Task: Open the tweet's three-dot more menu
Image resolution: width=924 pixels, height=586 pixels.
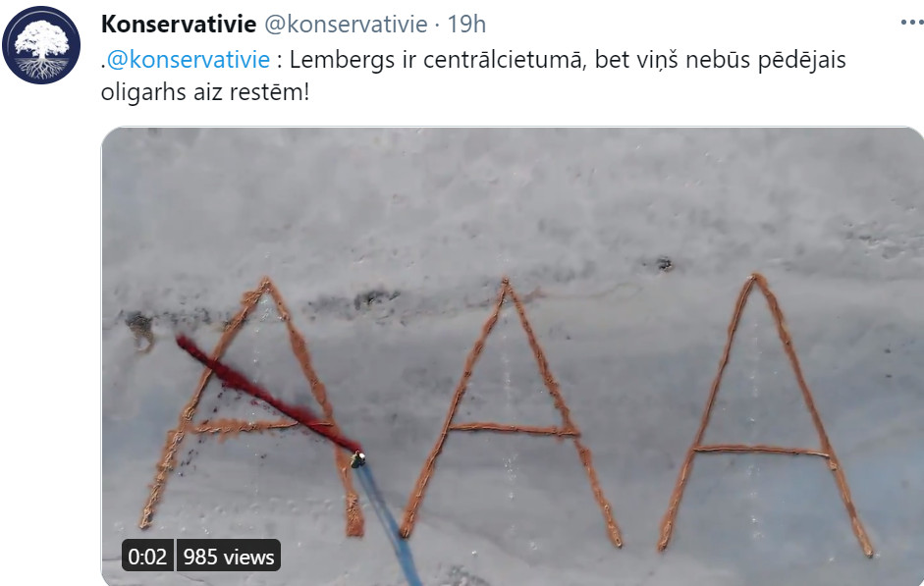Action: point(912,23)
